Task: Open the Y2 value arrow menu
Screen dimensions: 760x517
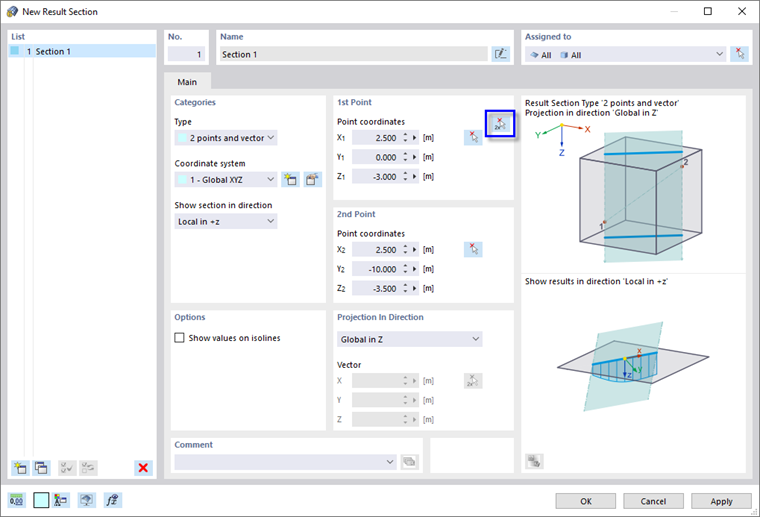Action: [415, 269]
